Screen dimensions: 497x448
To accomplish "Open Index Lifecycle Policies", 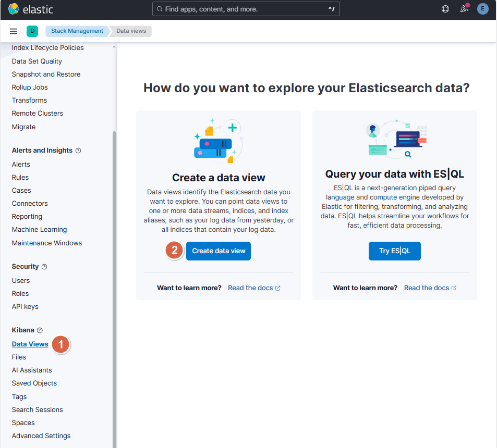I will coord(48,48).
